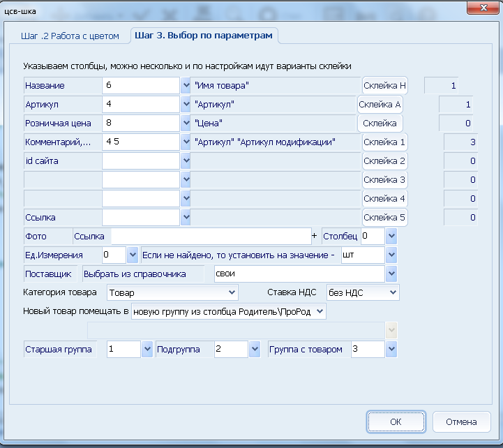Expand the Название column dropdown
Viewport: 503px width, 448px height.
click(186, 86)
